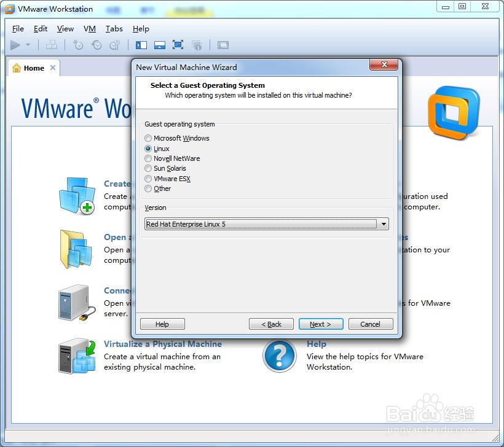This screenshot has height=447, width=504.
Task: Click the Connect to Remote Server icon
Action: click(77, 303)
